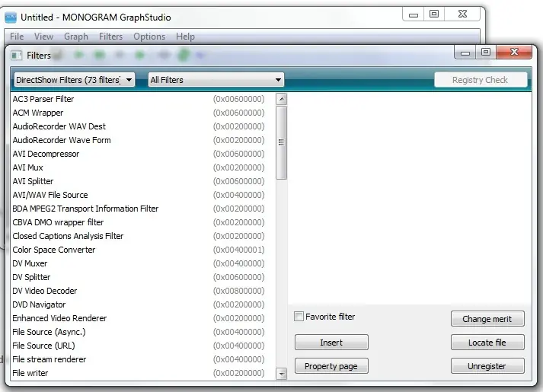
Task: Click merit value (0x00800000)
Action: pos(238,291)
